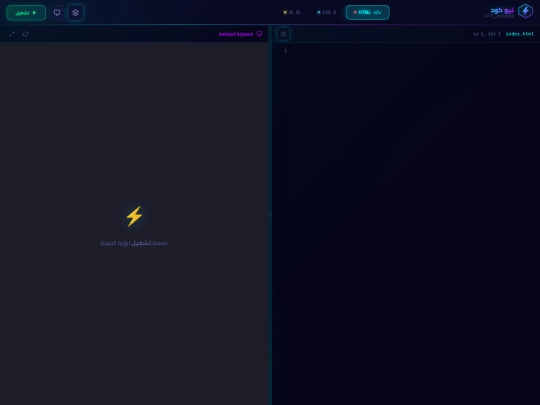The height and width of the screenshot is (405, 540).
Task: Click the live preview panel label
Action: coord(236,34)
